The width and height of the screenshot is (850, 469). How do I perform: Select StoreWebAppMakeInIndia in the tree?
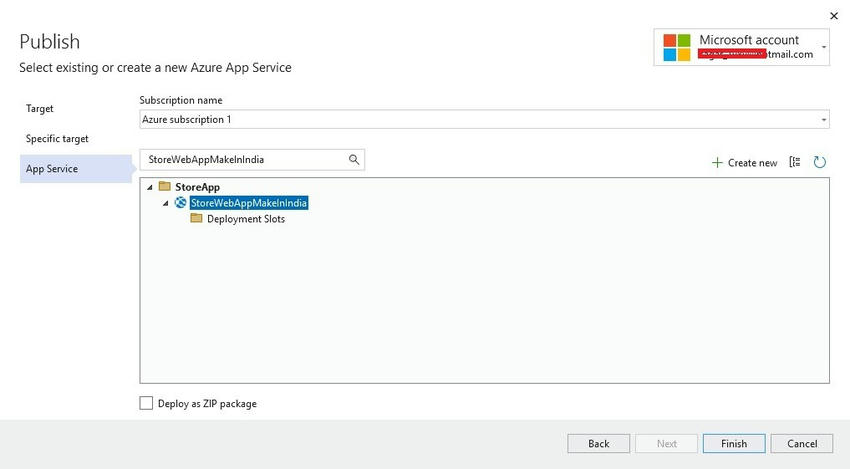tap(249, 203)
